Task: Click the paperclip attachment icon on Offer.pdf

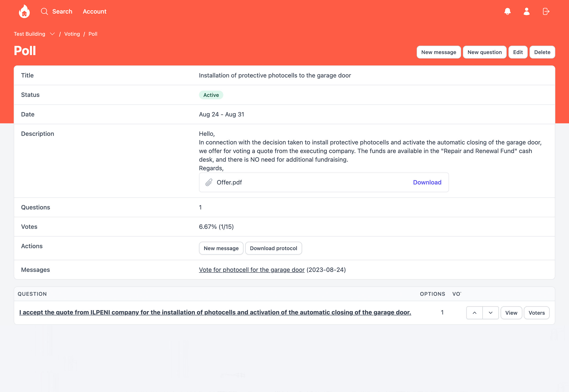Action: click(209, 182)
